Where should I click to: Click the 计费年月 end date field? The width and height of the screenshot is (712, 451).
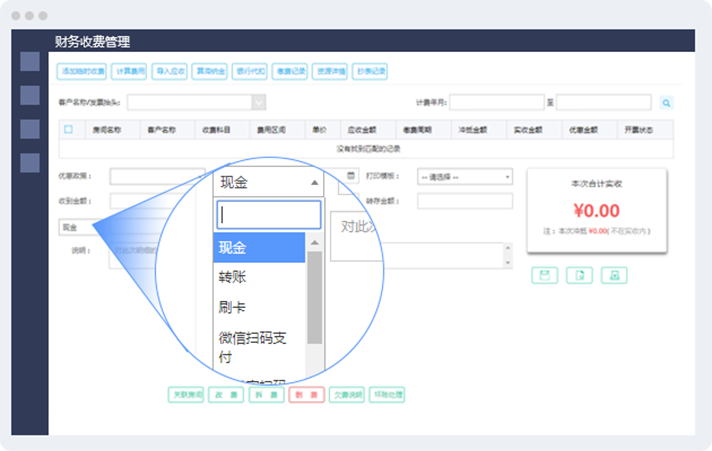click(604, 103)
